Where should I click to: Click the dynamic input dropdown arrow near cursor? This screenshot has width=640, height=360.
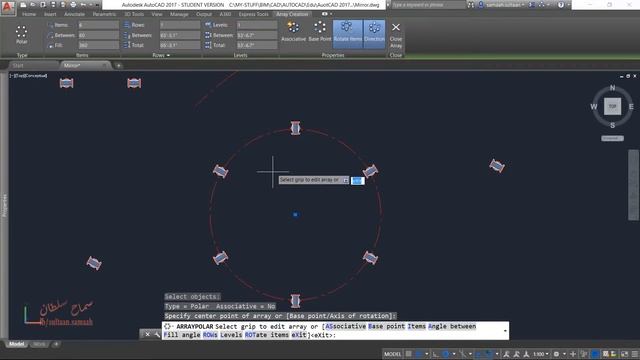point(346,180)
